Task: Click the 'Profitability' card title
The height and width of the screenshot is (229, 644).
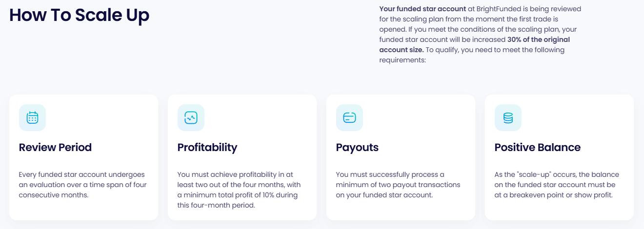Action: 207,147
